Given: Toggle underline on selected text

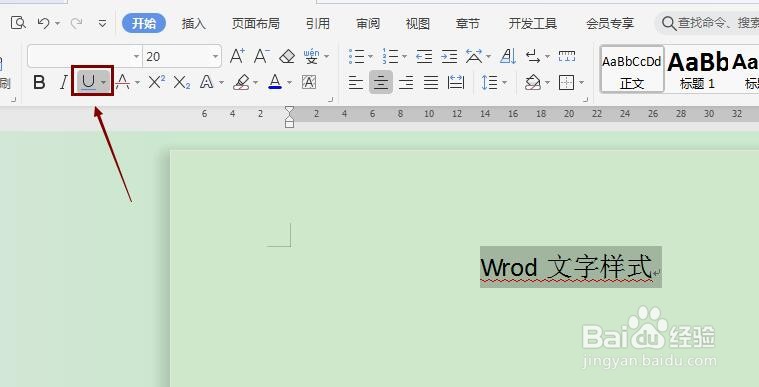Looking at the screenshot, I should point(88,82).
